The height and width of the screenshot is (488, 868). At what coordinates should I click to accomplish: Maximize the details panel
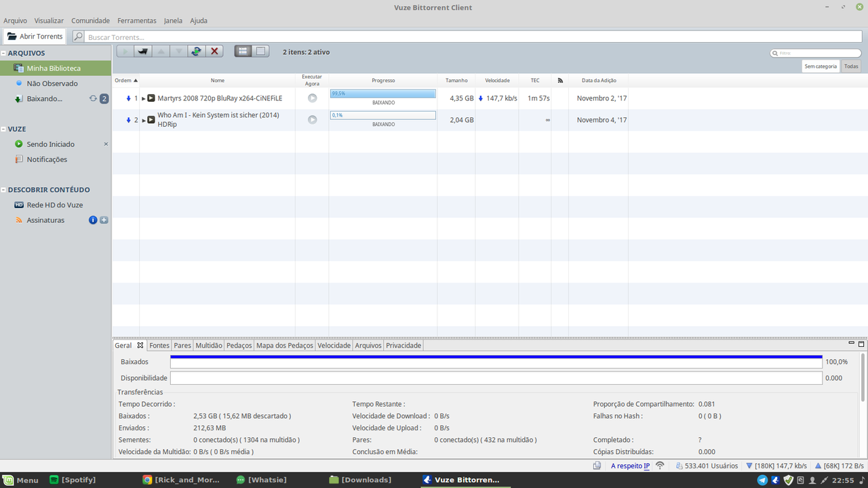pos(861,344)
